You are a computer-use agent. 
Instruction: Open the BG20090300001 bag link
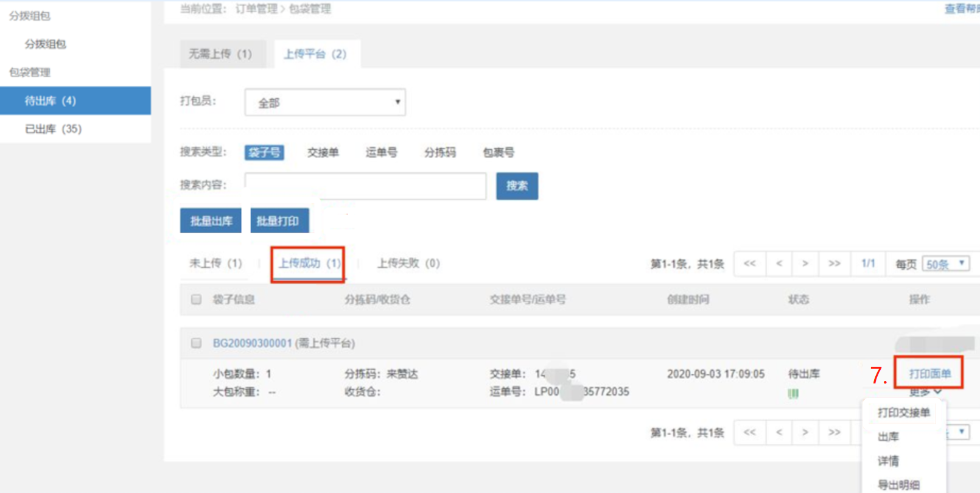click(x=252, y=343)
